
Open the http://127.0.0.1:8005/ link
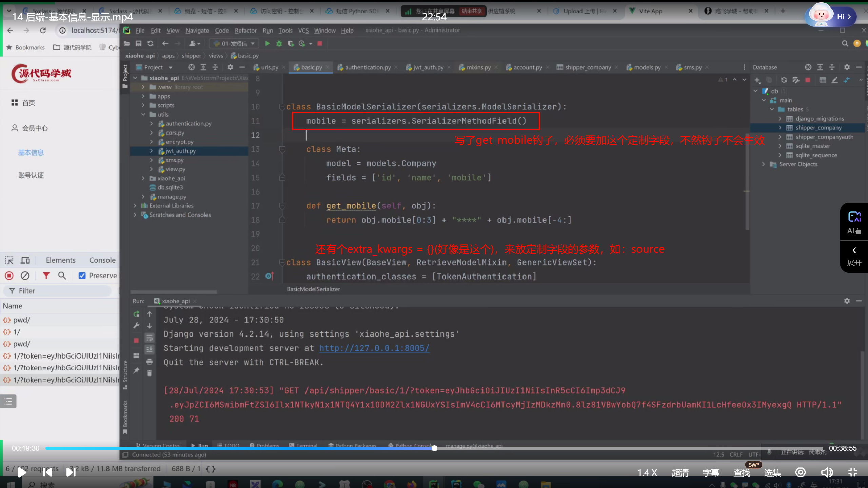(374, 348)
